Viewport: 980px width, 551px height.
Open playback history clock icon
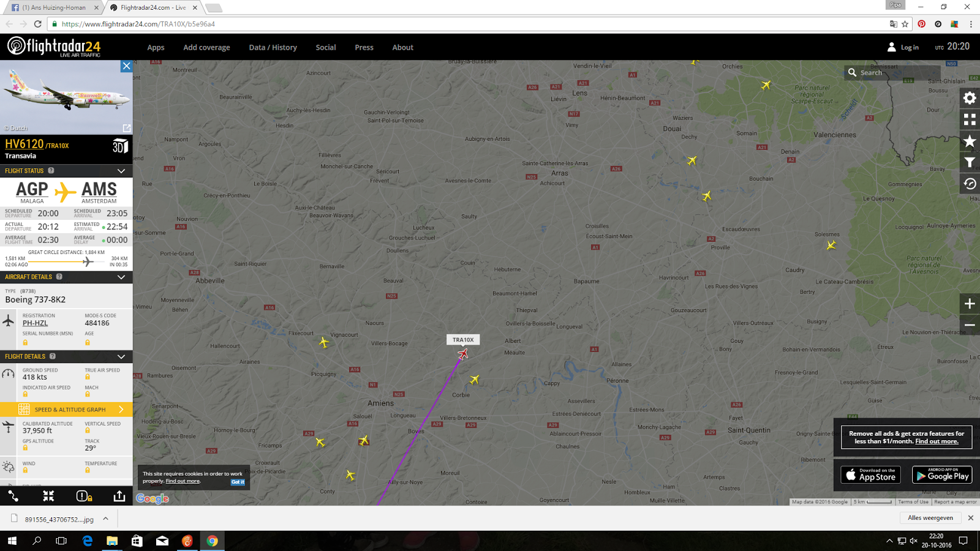click(x=970, y=184)
